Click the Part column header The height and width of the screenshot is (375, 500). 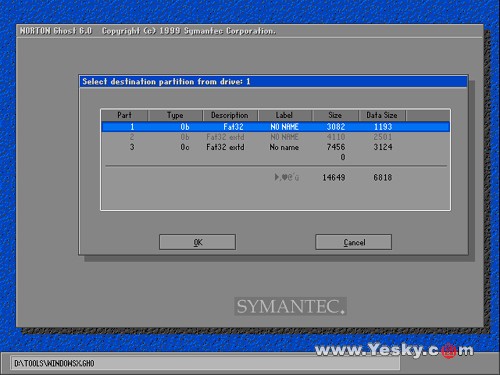coord(124,115)
